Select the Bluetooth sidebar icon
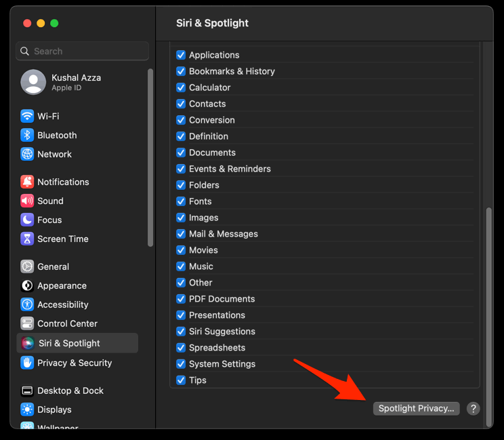 [x=27, y=135]
